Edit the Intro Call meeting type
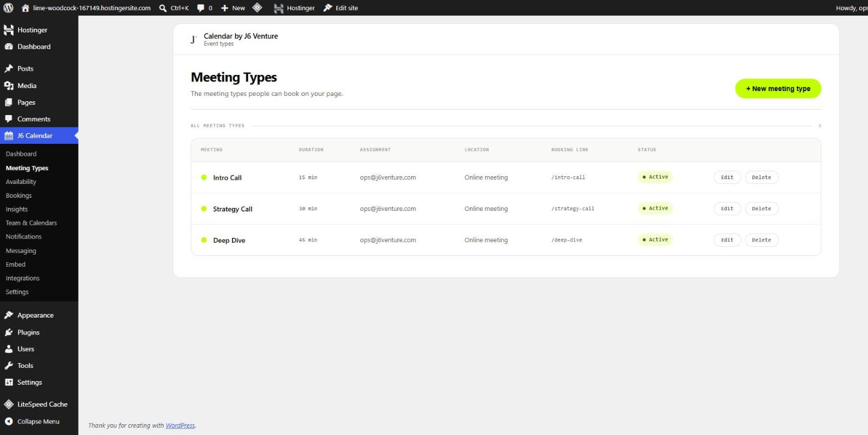The image size is (868, 435). pyautogui.click(x=727, y=177)
